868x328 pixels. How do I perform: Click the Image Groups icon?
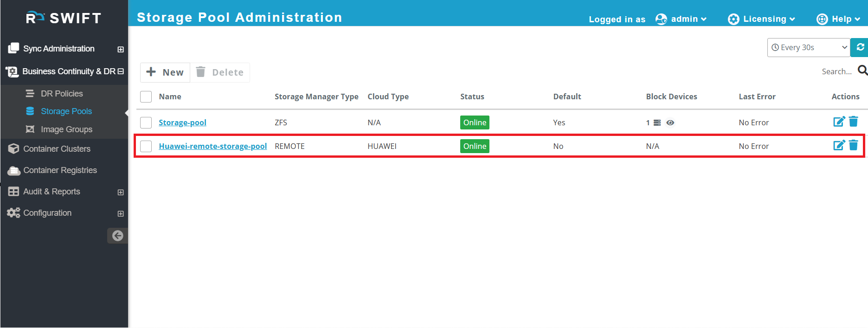[x=30, y=129]
